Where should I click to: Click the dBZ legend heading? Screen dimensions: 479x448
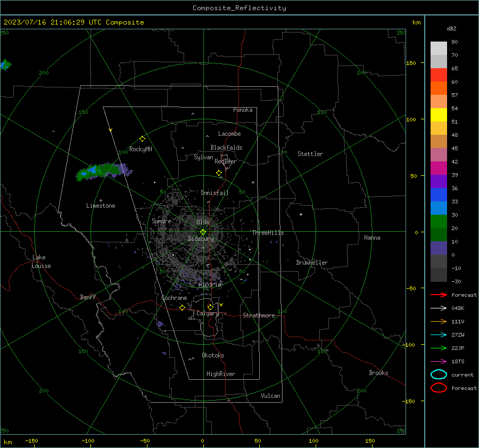click(x=451, y=28)
